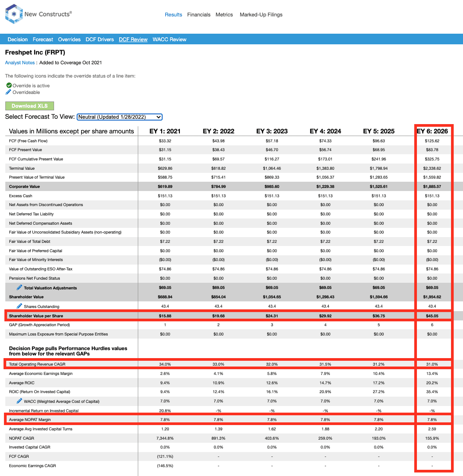Click the Excess Cash row label
This screenshot has height=476, width=463.
click(21, 196)
